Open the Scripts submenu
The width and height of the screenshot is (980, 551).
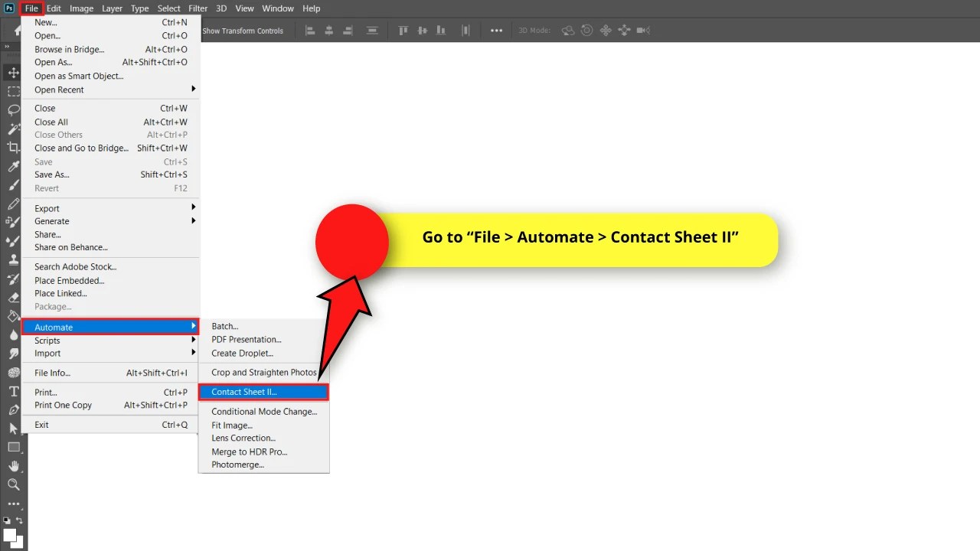[111, 341]
